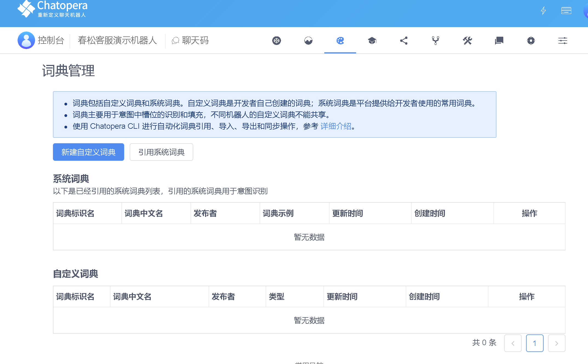588x364 pixels.
Task: Click the mountain chart statistics icon
Action: pos(308,41)
